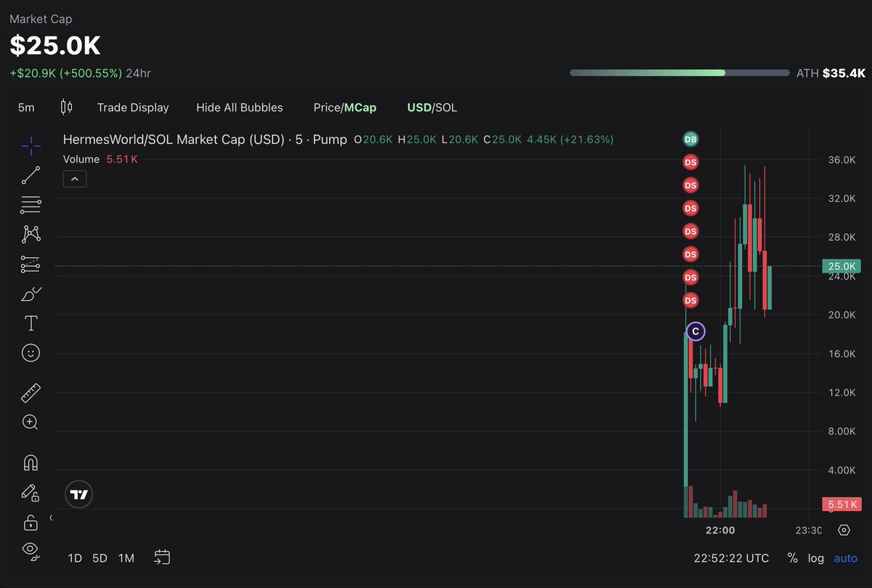The width and height of the screenshot is (872, 588).
Task: Click the TradingView logo
Action: [78, 494]
